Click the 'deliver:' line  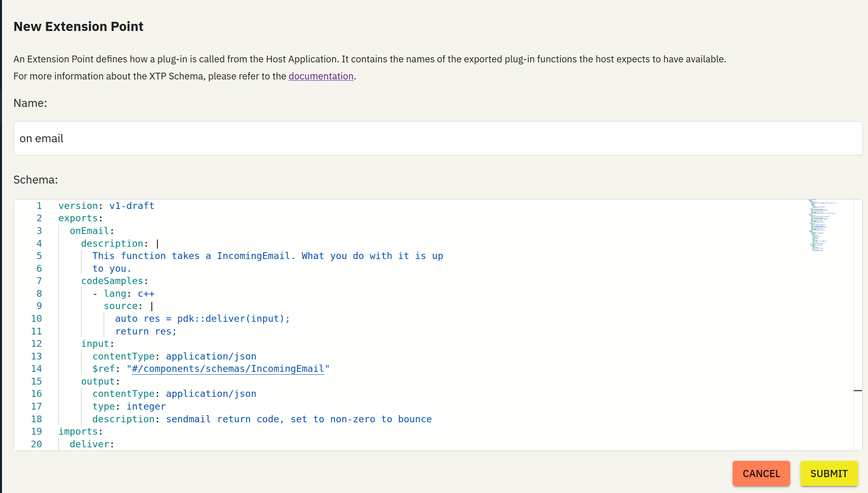click(92, 444)
